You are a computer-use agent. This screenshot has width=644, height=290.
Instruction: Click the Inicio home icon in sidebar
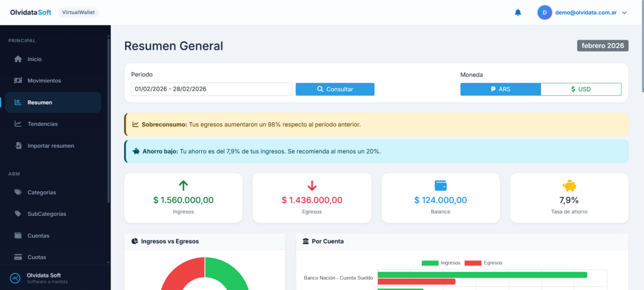(18, 59)
